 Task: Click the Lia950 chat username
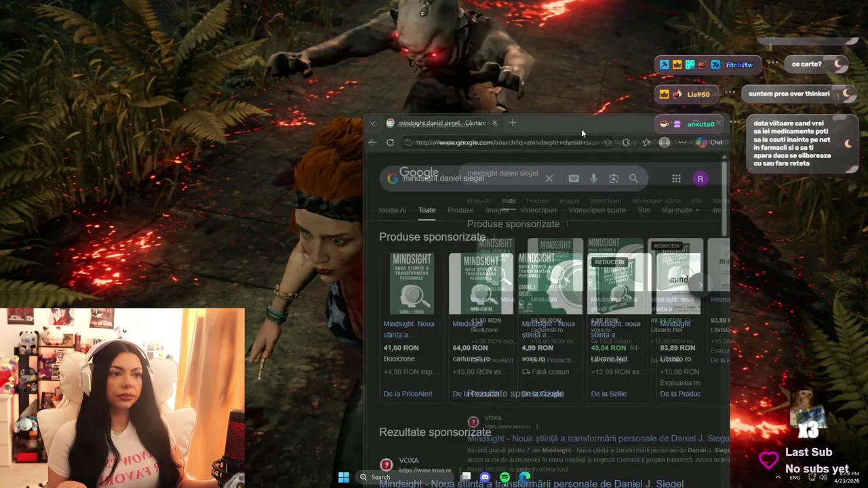point(698,94)
